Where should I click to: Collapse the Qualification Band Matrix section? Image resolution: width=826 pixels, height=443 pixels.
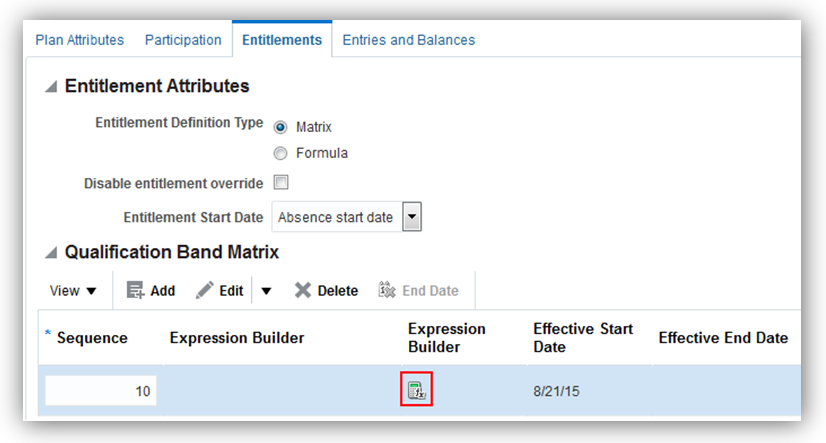(51, 252)
